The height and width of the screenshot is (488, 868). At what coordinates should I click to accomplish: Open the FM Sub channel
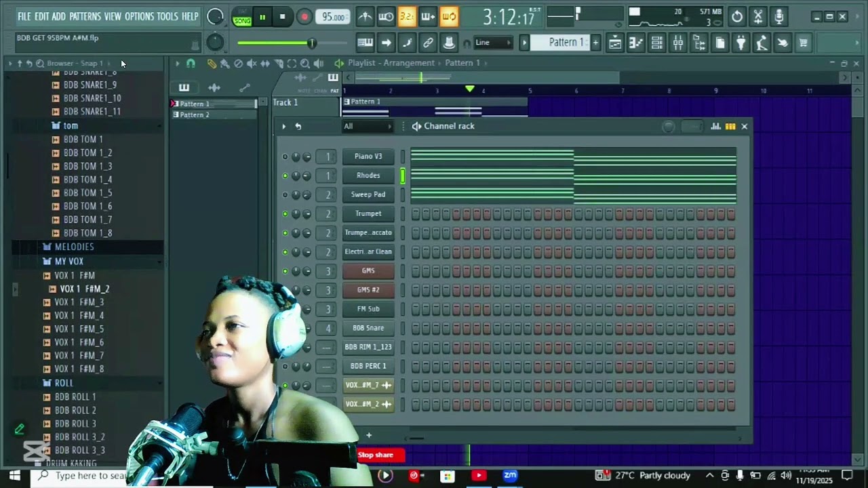368,309
